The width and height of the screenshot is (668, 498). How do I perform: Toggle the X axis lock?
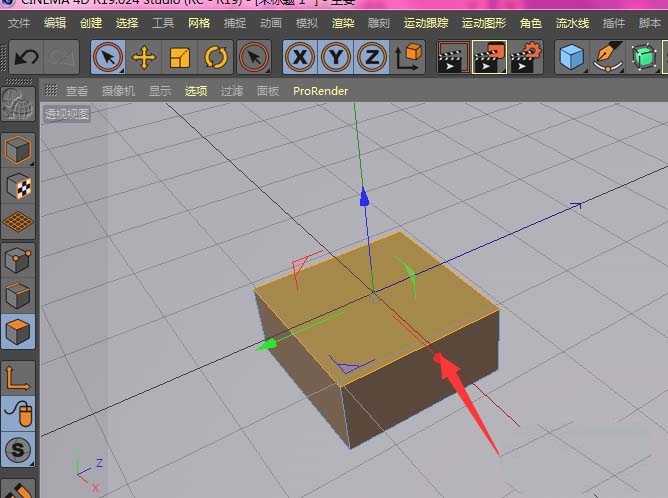point(299,57)
